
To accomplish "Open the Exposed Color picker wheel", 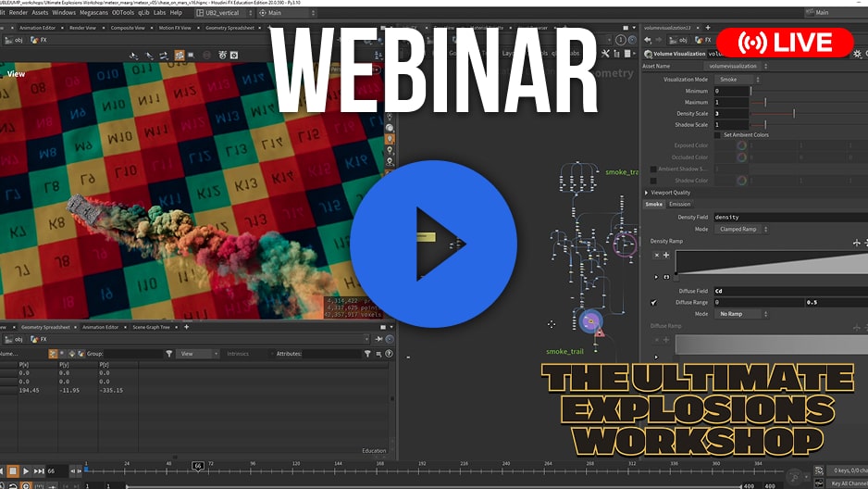I will (742, 145).
